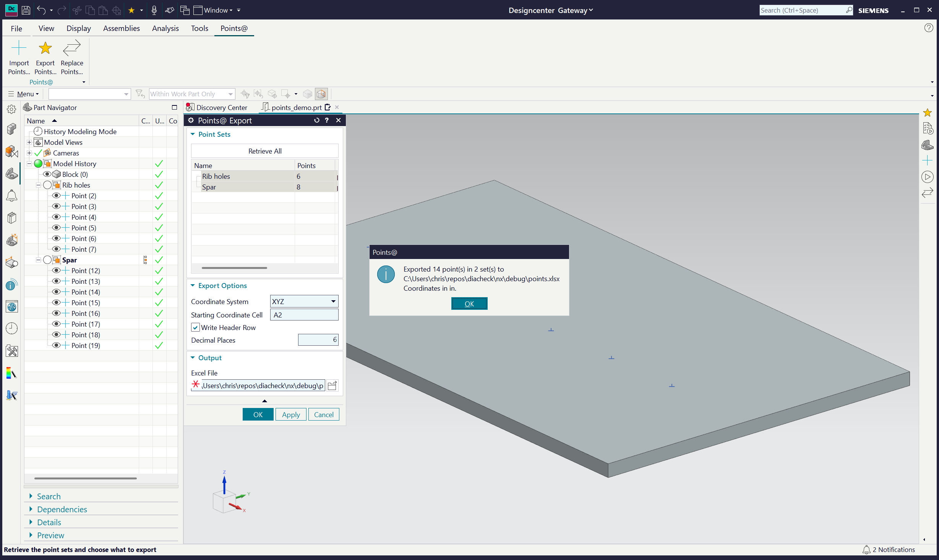Click the search magnifier icon

[x=849, y=10]
